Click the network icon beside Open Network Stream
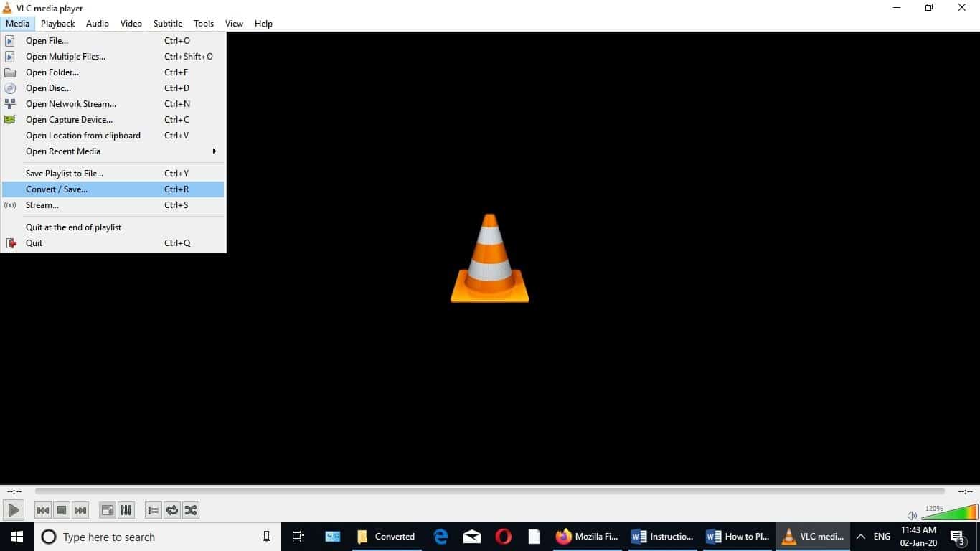This screenshot has width=980, height=551. point(10,104)
